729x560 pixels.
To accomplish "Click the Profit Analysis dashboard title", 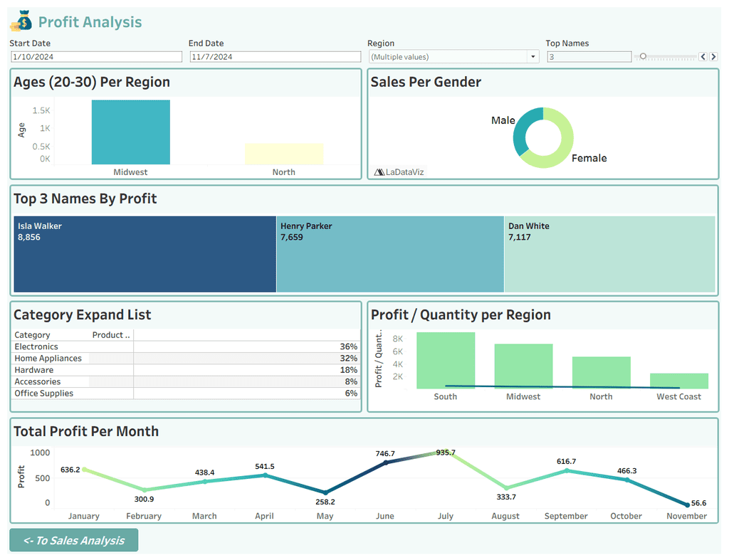I will click(x=90, y=22).
